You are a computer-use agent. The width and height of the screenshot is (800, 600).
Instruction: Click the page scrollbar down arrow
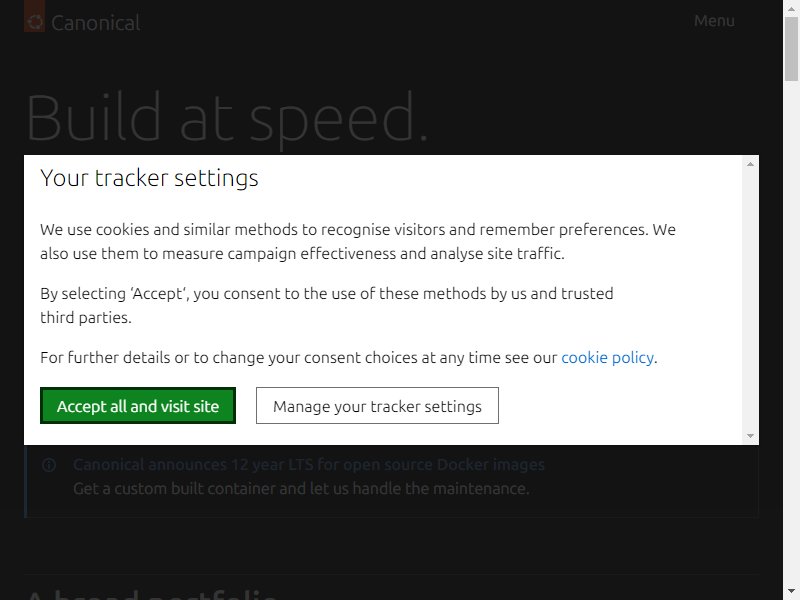(791, 591)
